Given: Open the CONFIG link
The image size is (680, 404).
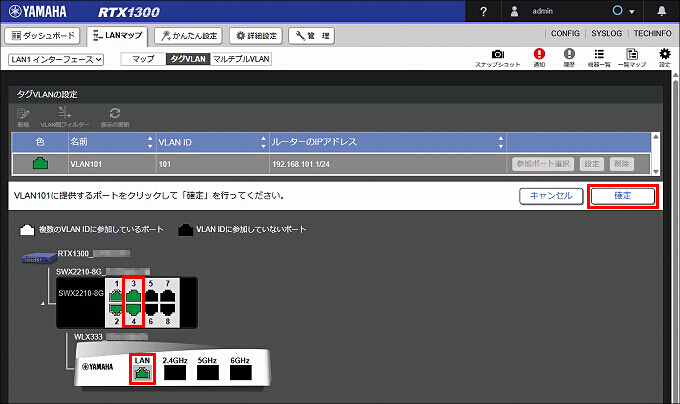Looking at the screenshot, I should point(565,33).
